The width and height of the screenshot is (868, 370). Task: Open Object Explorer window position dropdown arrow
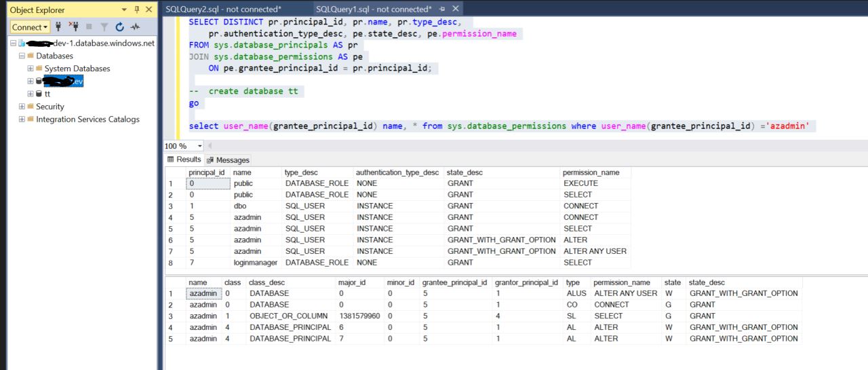[x=124, y=10]
